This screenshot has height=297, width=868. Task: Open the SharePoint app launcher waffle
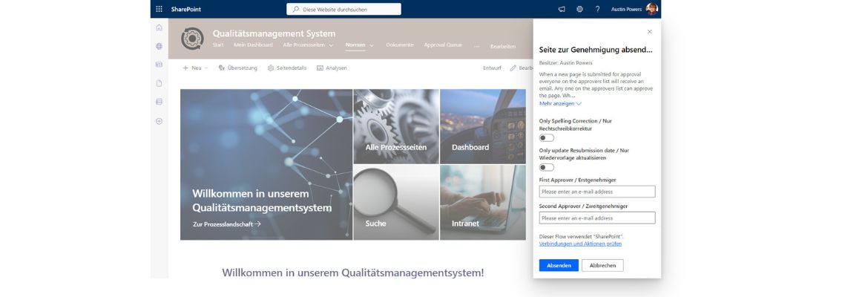tap(159, 9)
